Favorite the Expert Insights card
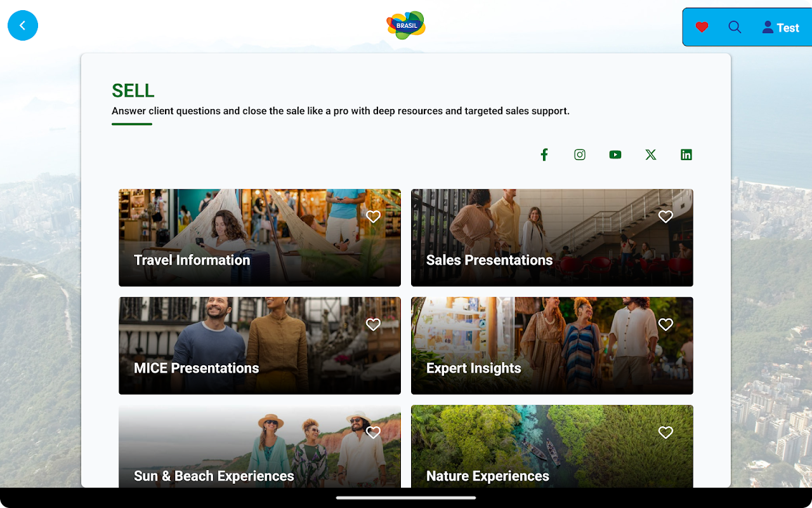The image size is (812, 508). click(x=665, y=324)
